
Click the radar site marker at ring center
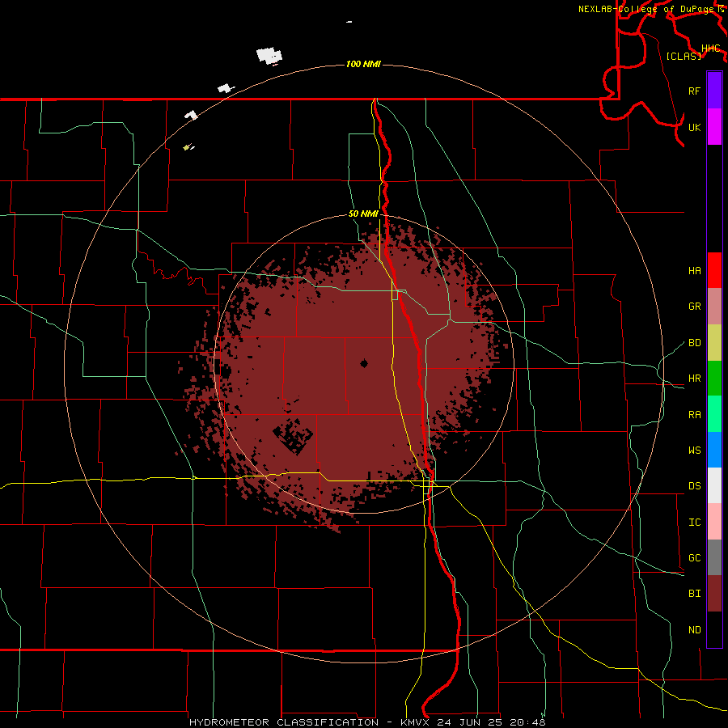[x=364, y=363]
